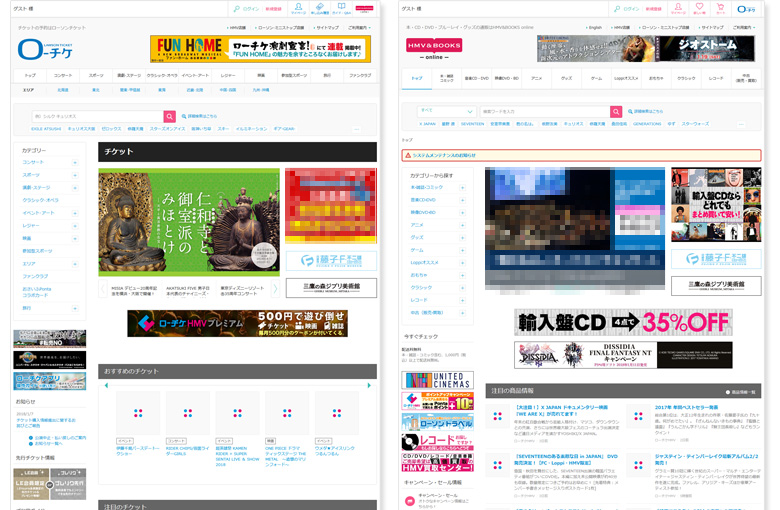Screen dimensions: 780x510
Task: Click left teal arrow in おすすめのチケット
Action: [x=106, y=385]
